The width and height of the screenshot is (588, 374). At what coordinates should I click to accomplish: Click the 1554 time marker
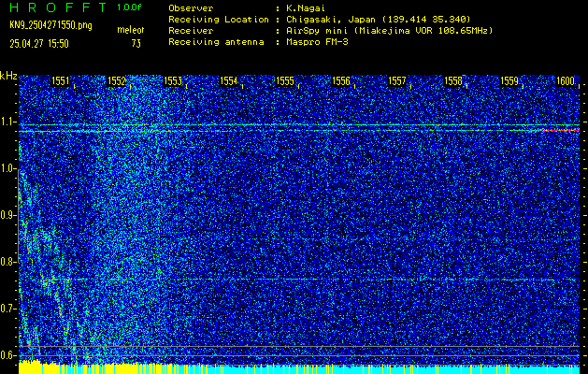point(229,81)
